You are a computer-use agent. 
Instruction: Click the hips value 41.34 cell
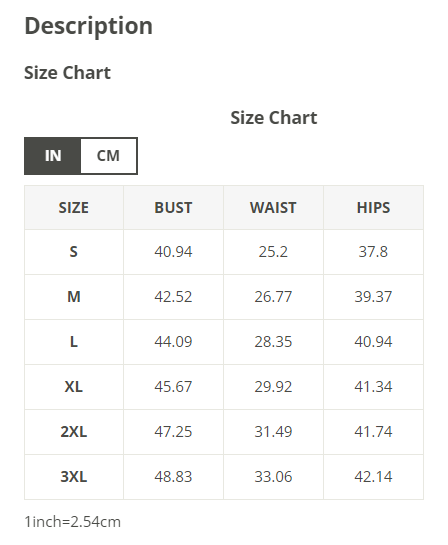pos(373,387)
